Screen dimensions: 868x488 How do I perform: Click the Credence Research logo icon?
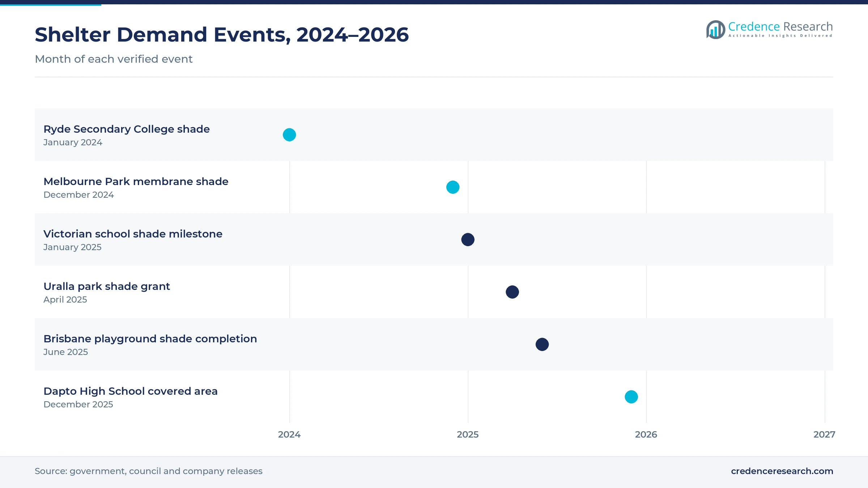point(716,30)
